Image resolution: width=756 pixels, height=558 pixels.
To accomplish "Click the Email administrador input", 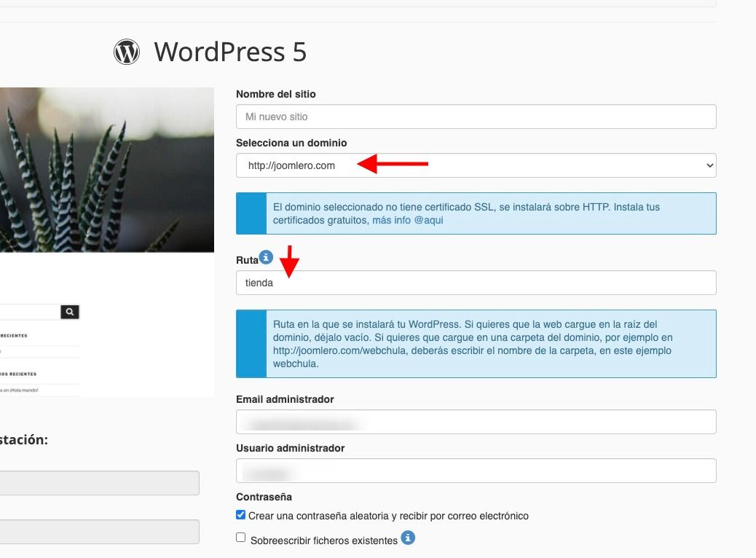I will [476, 422].
